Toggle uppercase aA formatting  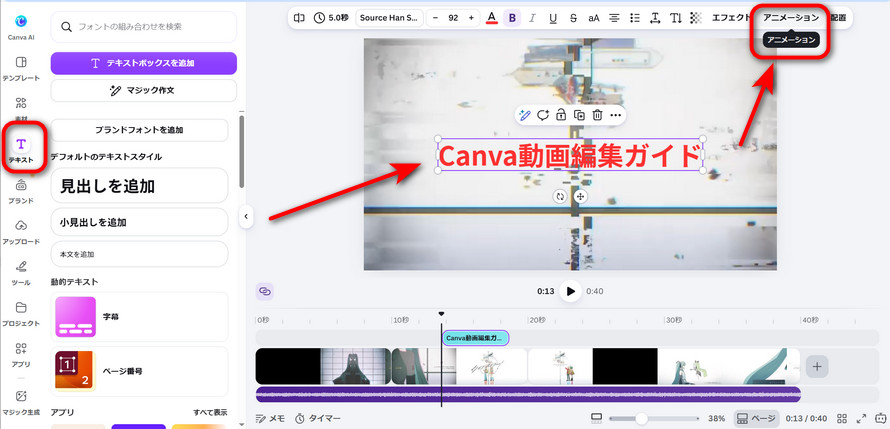pyautogui.click(x=594, y=18)
